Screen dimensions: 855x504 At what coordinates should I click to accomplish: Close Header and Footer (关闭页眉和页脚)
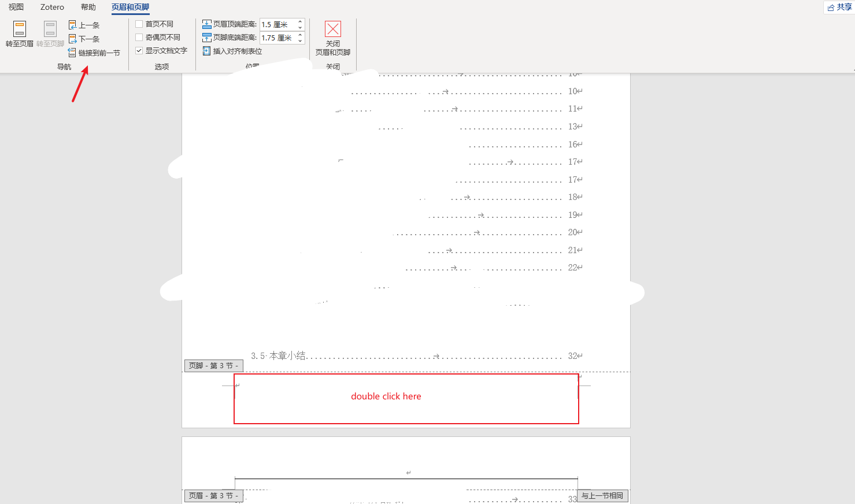[x=333, y=39]
